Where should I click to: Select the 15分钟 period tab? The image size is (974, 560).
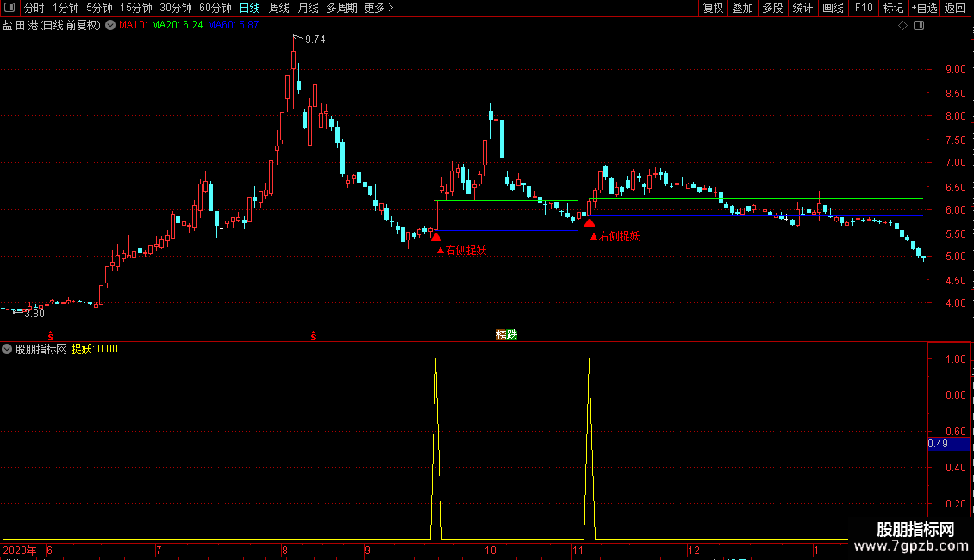click(136, 8)
